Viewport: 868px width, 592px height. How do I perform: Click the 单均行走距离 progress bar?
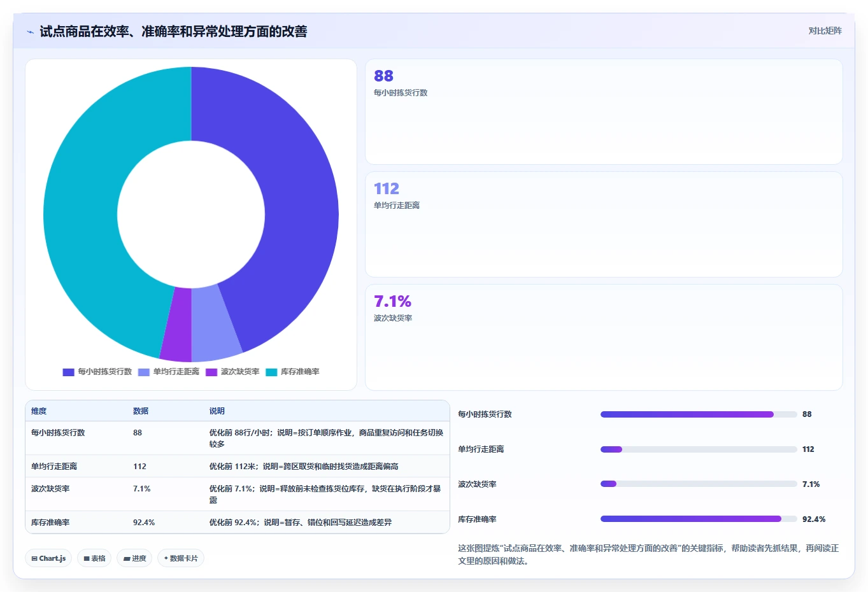[x=699, y=449]
